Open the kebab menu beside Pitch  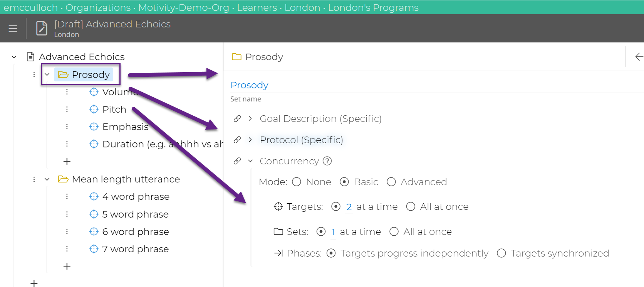pos(67,109)
